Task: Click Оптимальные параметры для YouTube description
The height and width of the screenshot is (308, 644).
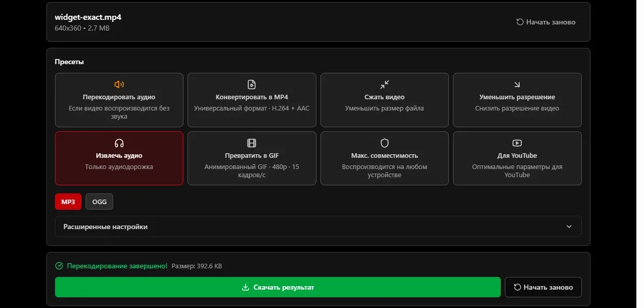Action: click(517, 171)
